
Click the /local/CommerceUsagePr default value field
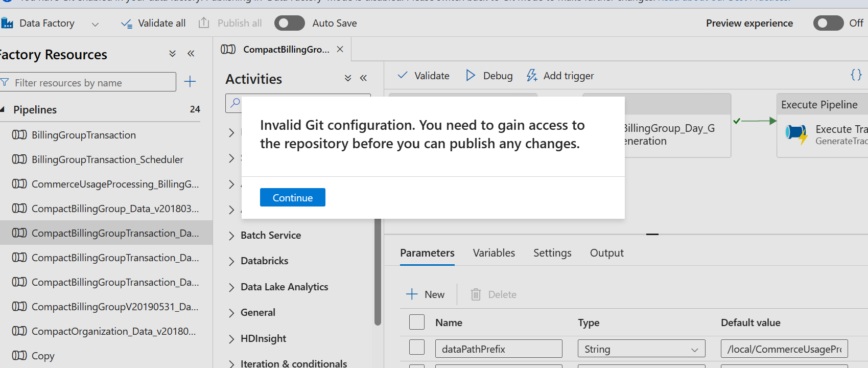[x=784, y=349]
